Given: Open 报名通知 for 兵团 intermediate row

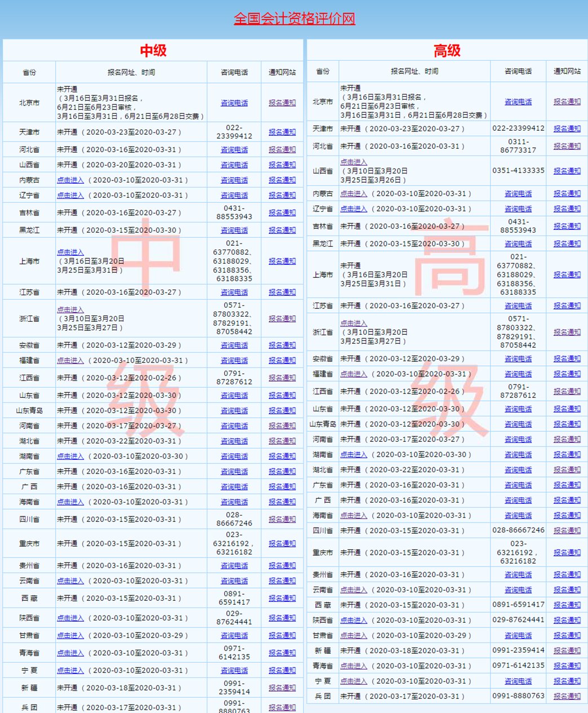Looking at the screenshot, I should pyautogui.click(x=281, y=708).
